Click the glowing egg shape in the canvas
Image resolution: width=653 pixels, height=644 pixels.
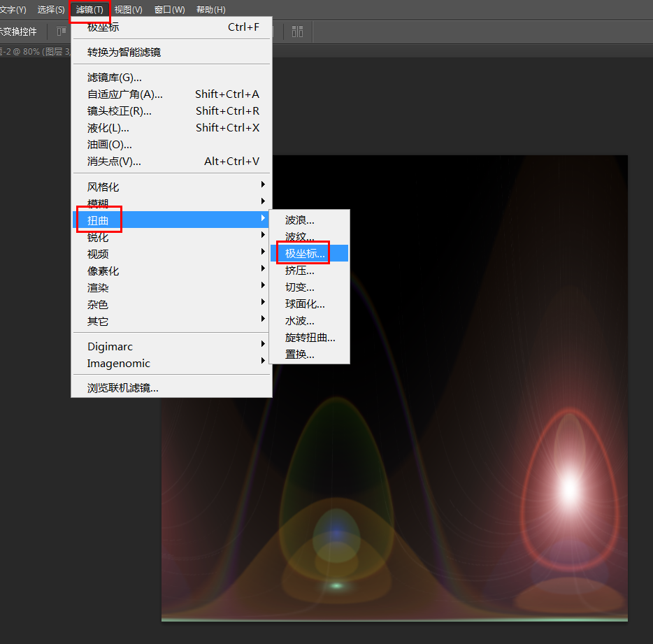click(573, 489)
